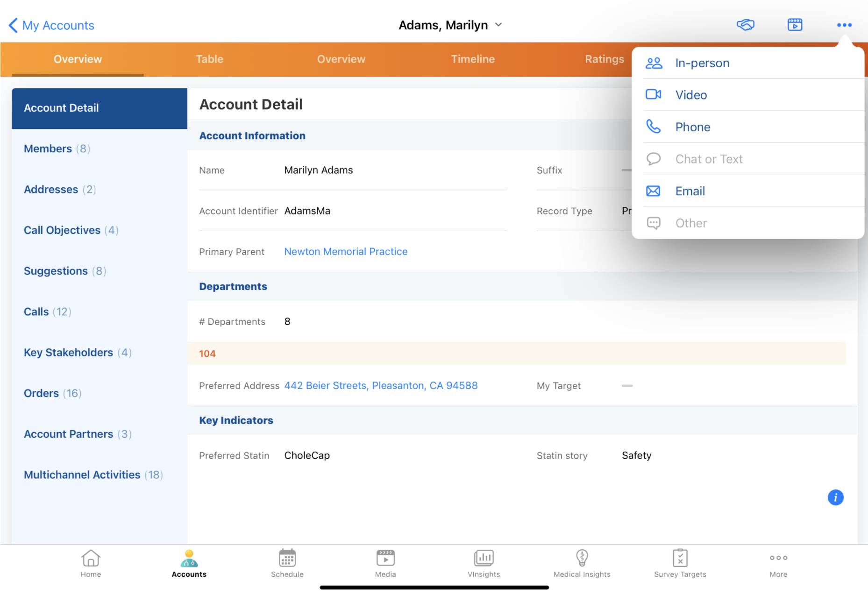Switch to the Timeline tab

(x=472, y=59)
